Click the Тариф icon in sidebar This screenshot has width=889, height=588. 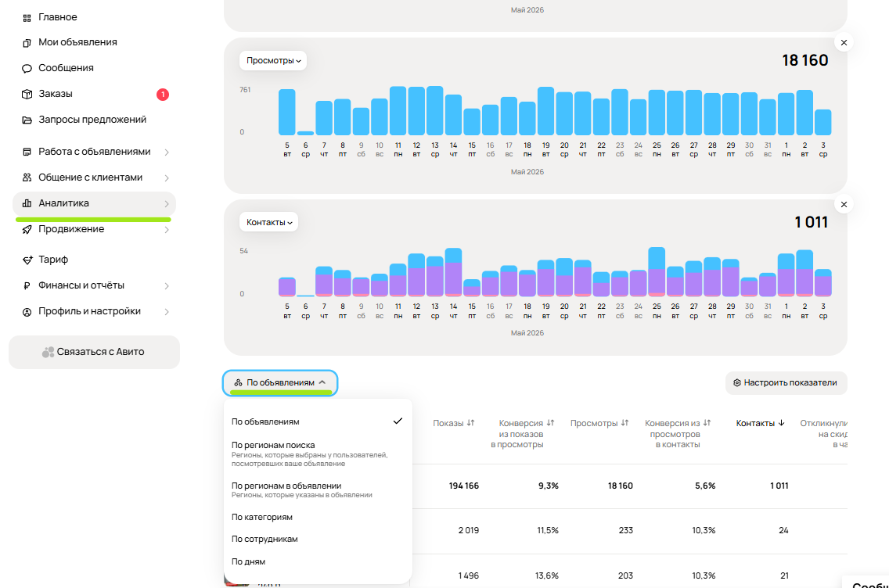(27, 260)
